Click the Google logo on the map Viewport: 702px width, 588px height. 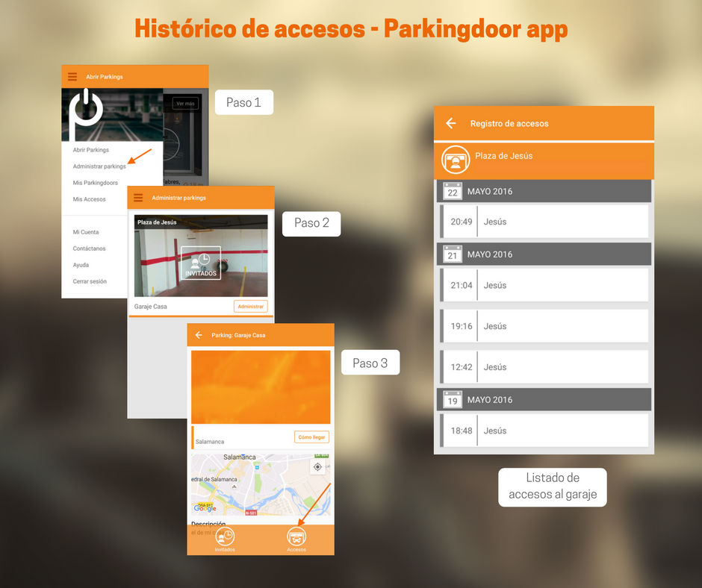tap(205, 508)
